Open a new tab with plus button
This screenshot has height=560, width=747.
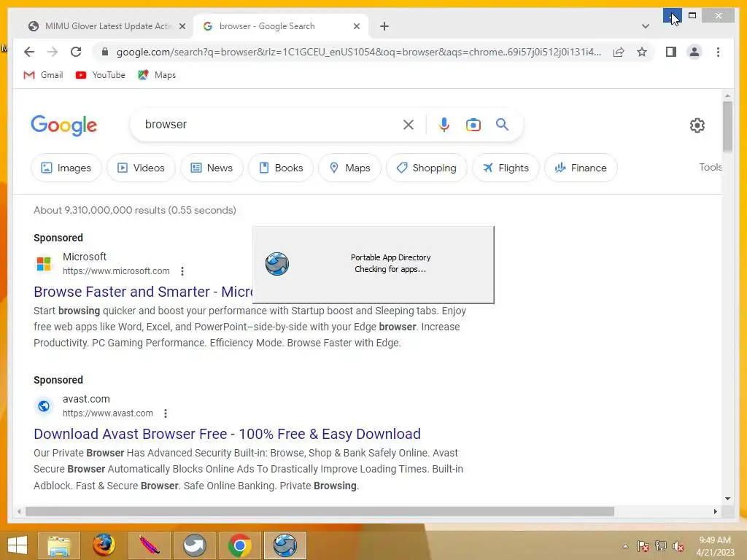point(384,26)
